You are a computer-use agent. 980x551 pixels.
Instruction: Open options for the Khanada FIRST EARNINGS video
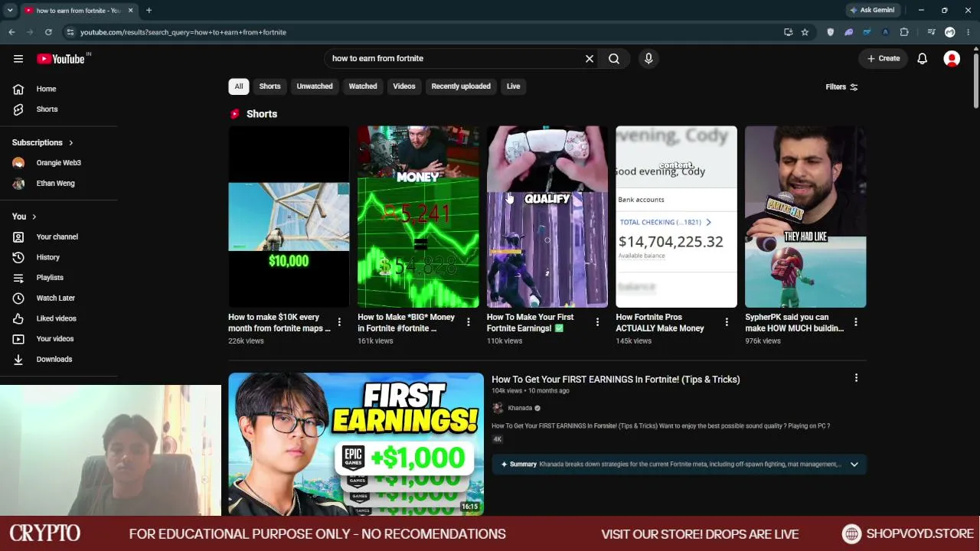tap(856, 377)
